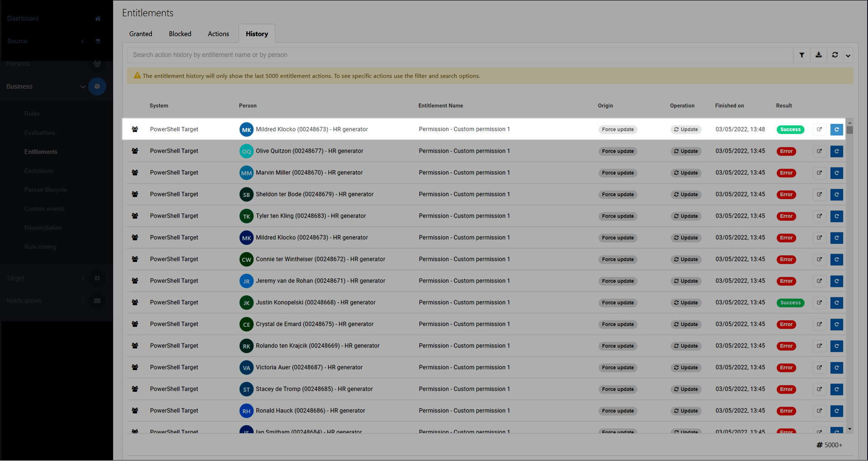Expand the Source sidebar section
Viewport: 868px width, 461px height.
83,41
